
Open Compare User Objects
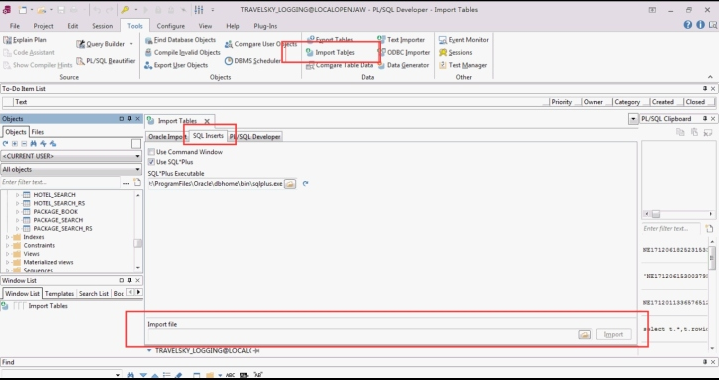261,44
